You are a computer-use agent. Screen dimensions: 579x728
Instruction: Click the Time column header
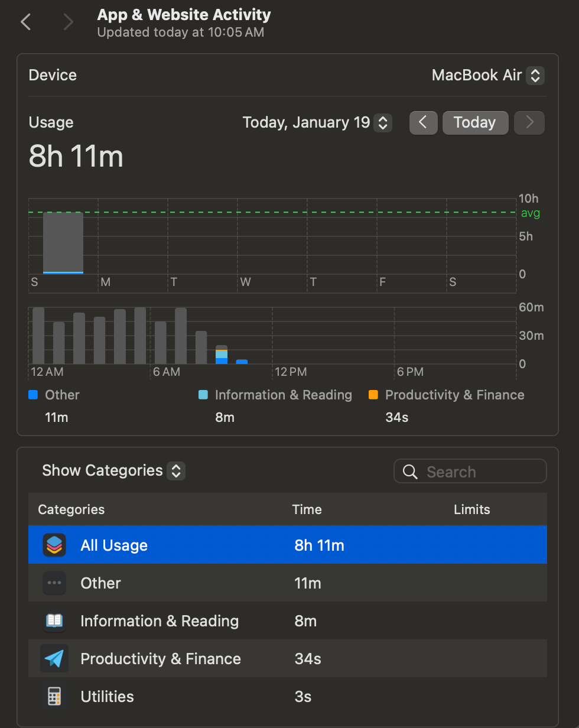tap(307, 509)
